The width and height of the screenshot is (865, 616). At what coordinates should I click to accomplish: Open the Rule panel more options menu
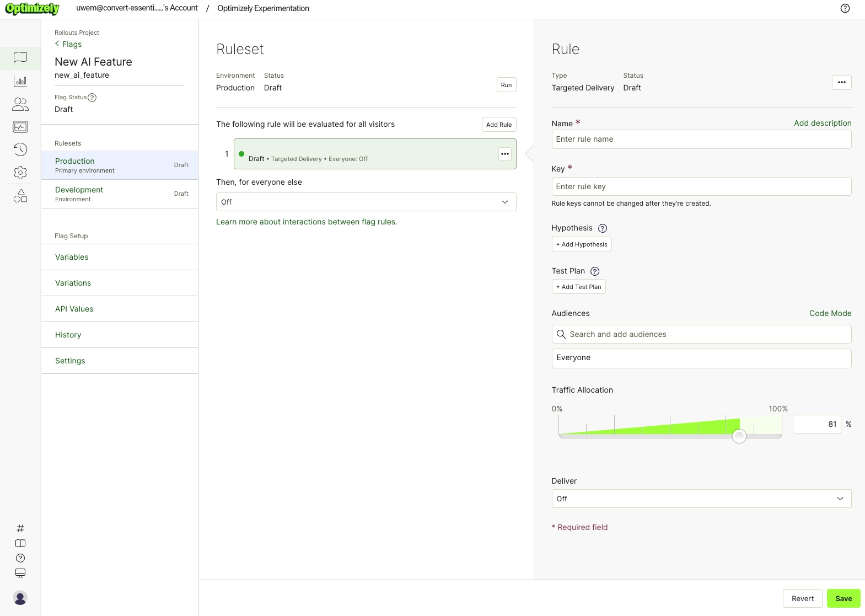(841, 82)
